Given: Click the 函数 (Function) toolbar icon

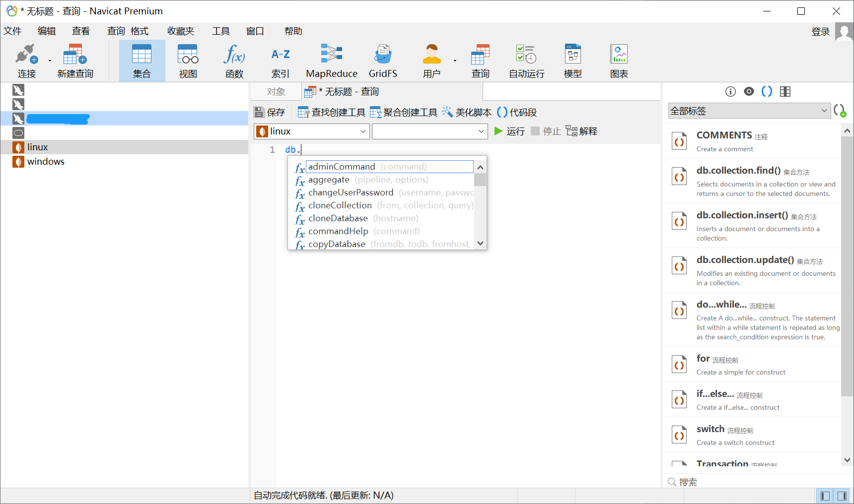Looking at the screenshot, I should point(234,61).
